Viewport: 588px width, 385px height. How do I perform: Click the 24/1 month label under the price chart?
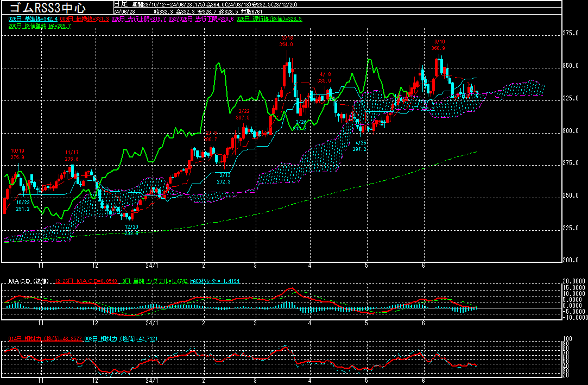[x=152, y=266]
